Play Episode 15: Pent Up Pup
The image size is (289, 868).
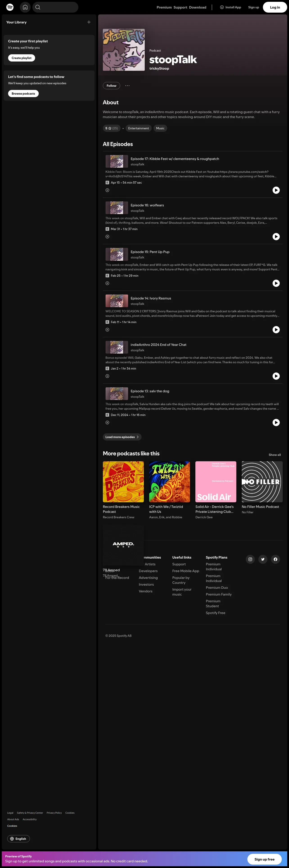(276, 283)
